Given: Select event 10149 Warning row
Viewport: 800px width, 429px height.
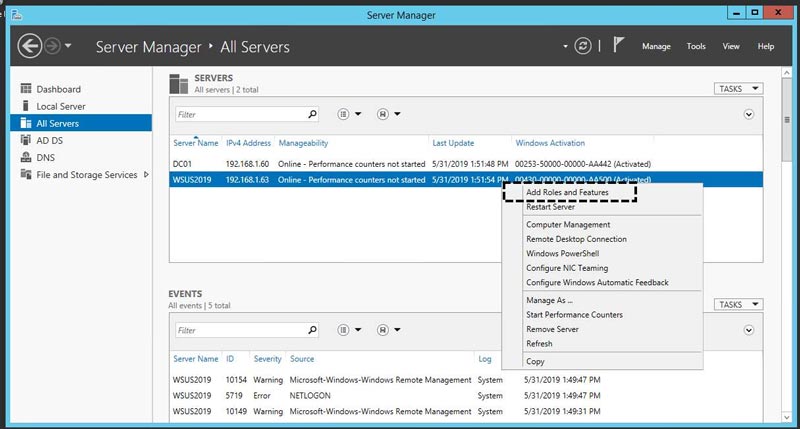Looking at the screenshot, I should pos(466,412).
